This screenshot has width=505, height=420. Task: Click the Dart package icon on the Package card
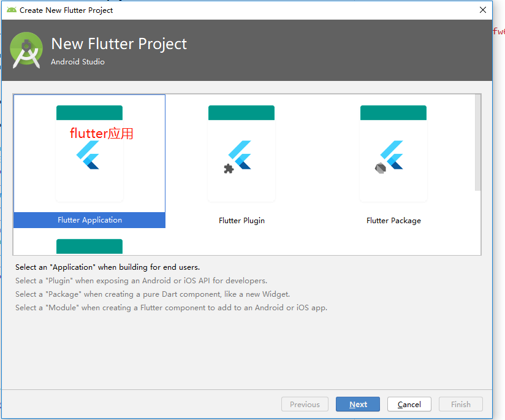coord(381,168)
